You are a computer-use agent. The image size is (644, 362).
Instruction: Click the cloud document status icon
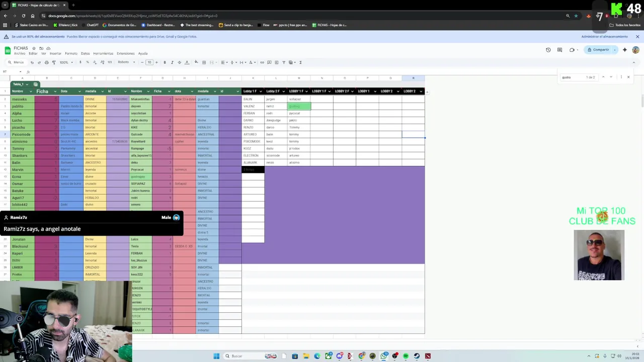(48, 48)
